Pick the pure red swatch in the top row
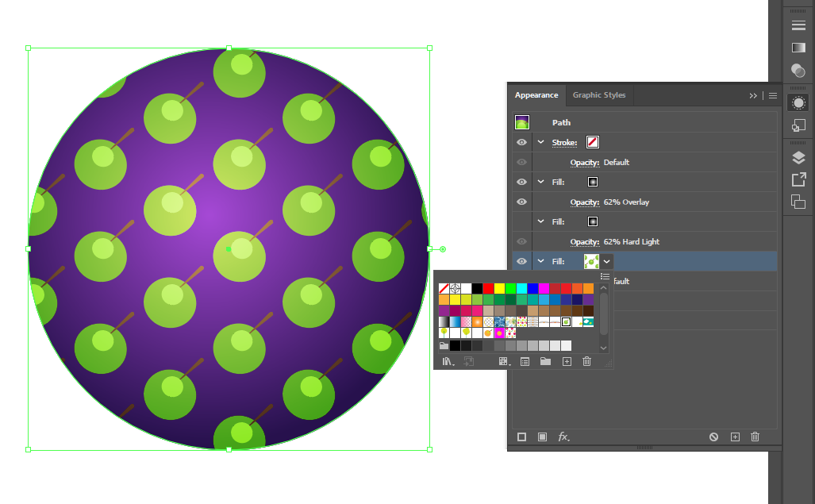Viewport: 815px width, 504px height. click(x=488, y=288)
